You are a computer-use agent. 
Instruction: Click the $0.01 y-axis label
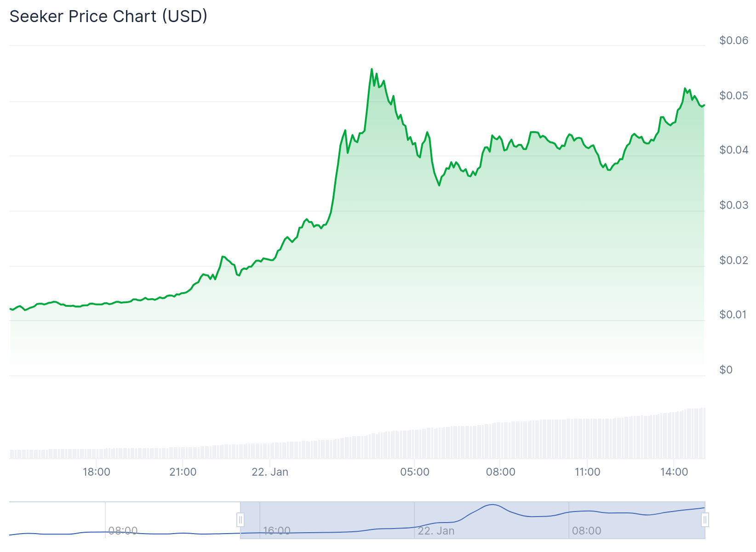click(x=733, y=315)
